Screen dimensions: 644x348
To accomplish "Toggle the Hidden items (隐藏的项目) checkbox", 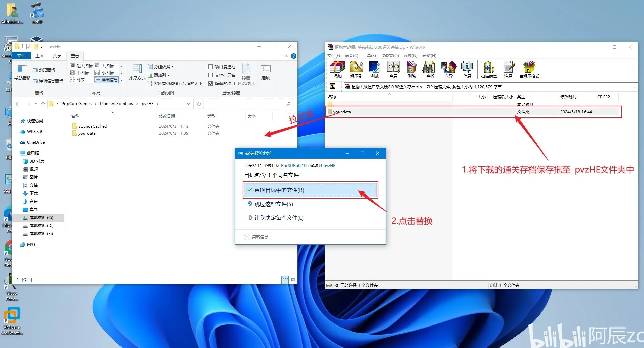I will [211, 83].
